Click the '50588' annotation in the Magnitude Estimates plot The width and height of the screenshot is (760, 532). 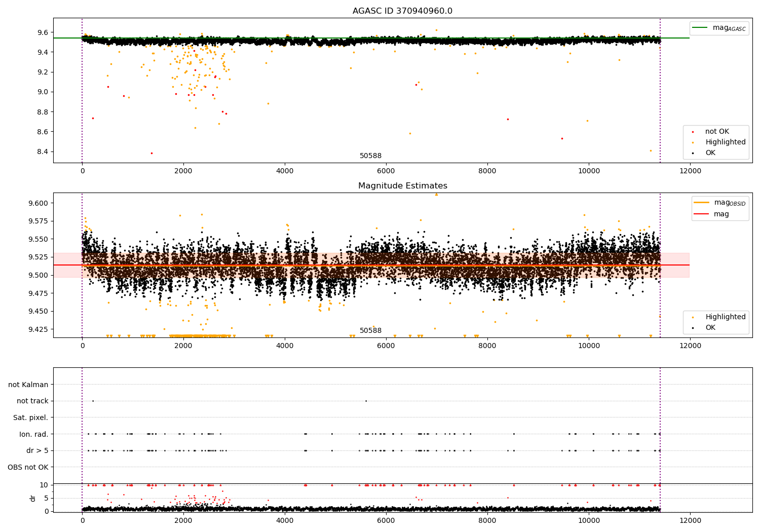[370, 331]
